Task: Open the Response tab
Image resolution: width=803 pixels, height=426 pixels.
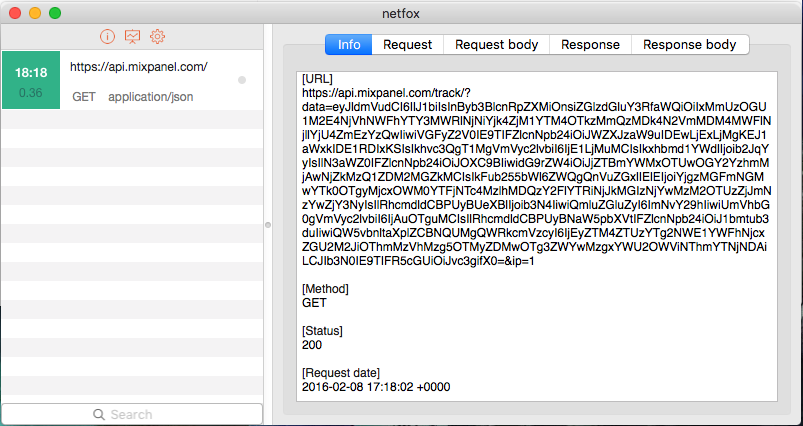Action: pos(590,45)
